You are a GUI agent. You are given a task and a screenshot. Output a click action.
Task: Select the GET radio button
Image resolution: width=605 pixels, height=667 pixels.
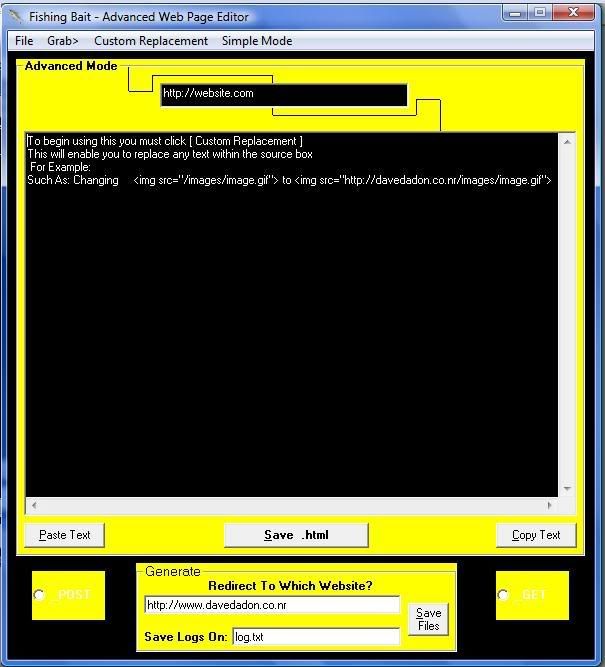click(x=503, y=595)
